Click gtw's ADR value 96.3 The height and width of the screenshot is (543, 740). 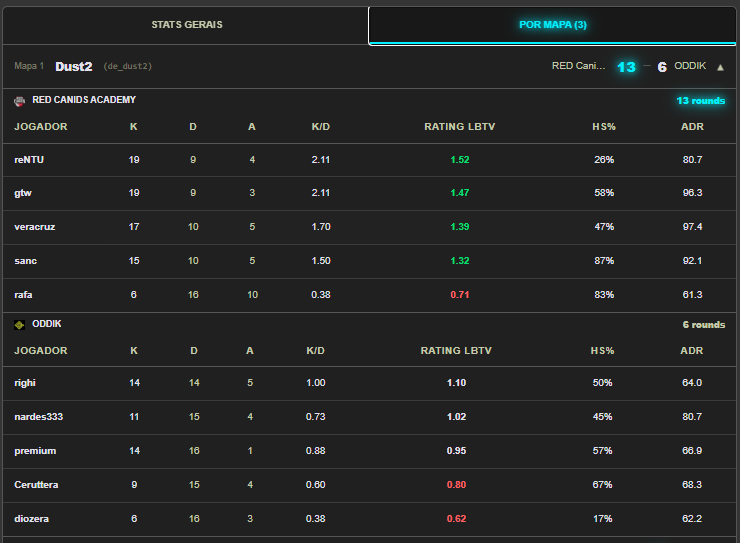692,193
